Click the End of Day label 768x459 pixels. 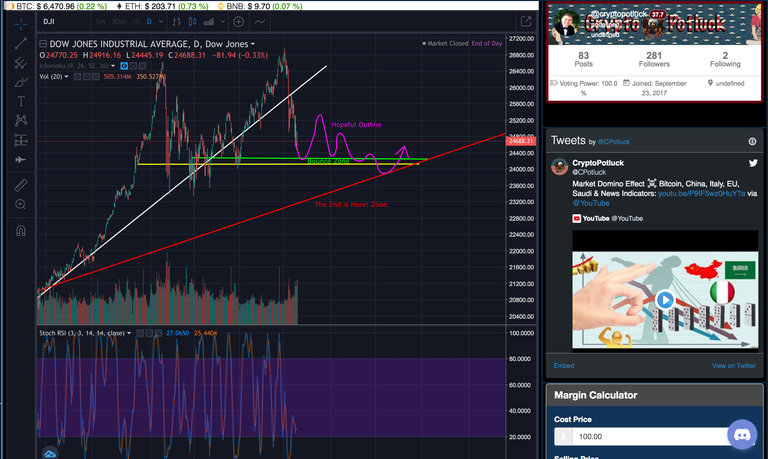[487, 44]
